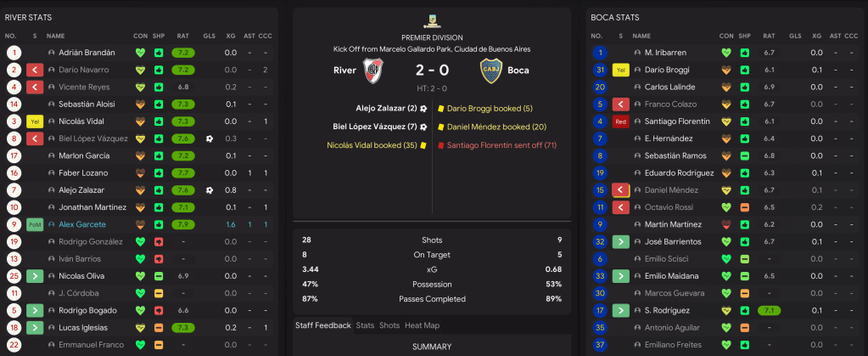This screenshot has width=868, height=356.
Task: Click S. Rodríguez's 7.1 rating pill
Action: pyautogui.click(x=770, y=311)
